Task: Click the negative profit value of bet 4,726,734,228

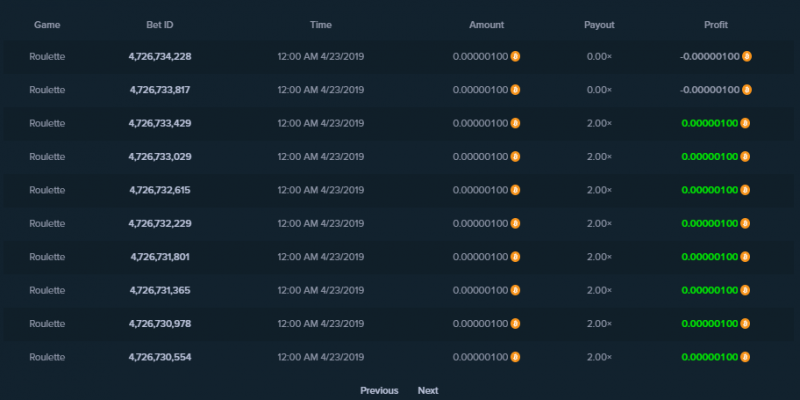Action: [710, 57]
